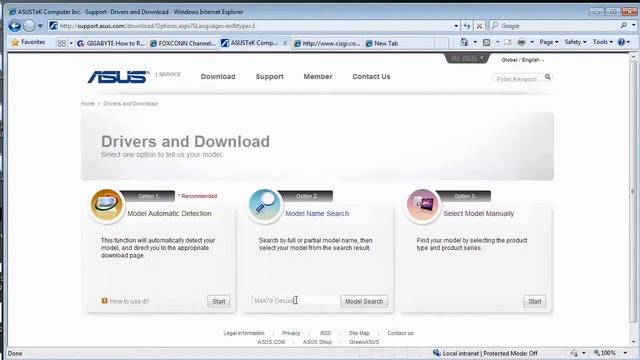640x360 pixels.
Task: Open the Privacy footer link
Action: (291, 333)
